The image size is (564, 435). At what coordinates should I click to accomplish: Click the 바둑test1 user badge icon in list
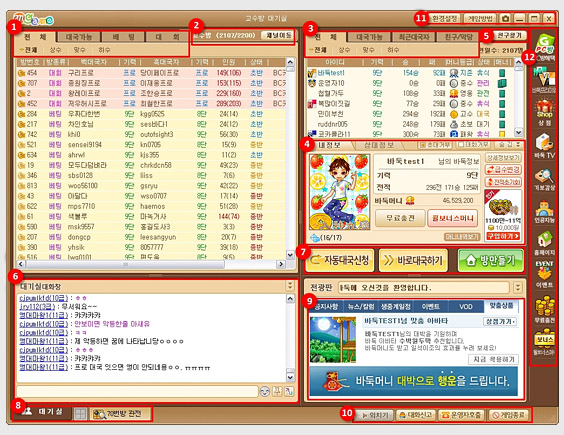(311, 73)
